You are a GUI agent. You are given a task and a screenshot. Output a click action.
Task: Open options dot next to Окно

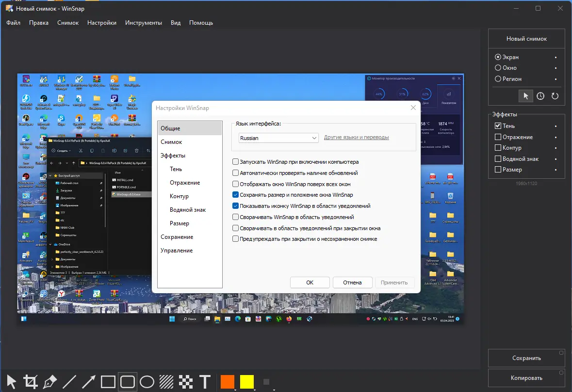pos(556,68)
